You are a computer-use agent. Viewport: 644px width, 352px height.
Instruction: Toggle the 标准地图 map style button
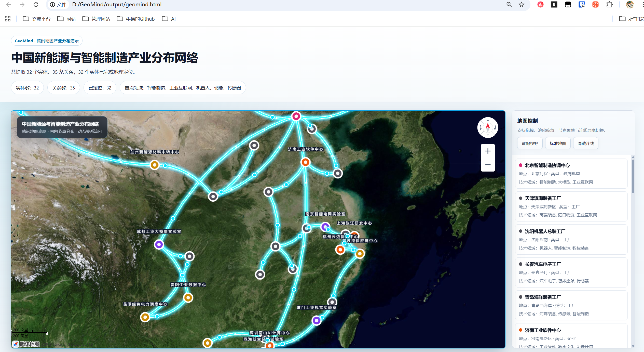[558, 143]
